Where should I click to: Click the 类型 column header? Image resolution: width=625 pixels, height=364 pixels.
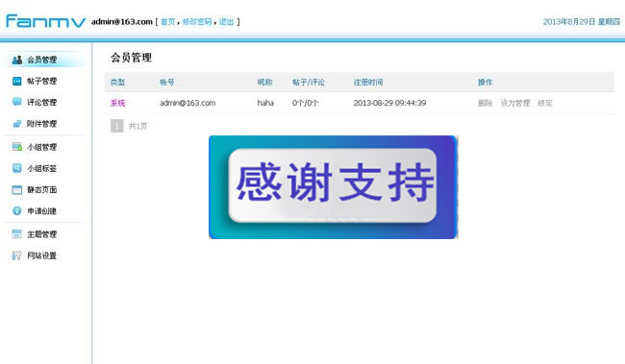[x=117, y=83]
